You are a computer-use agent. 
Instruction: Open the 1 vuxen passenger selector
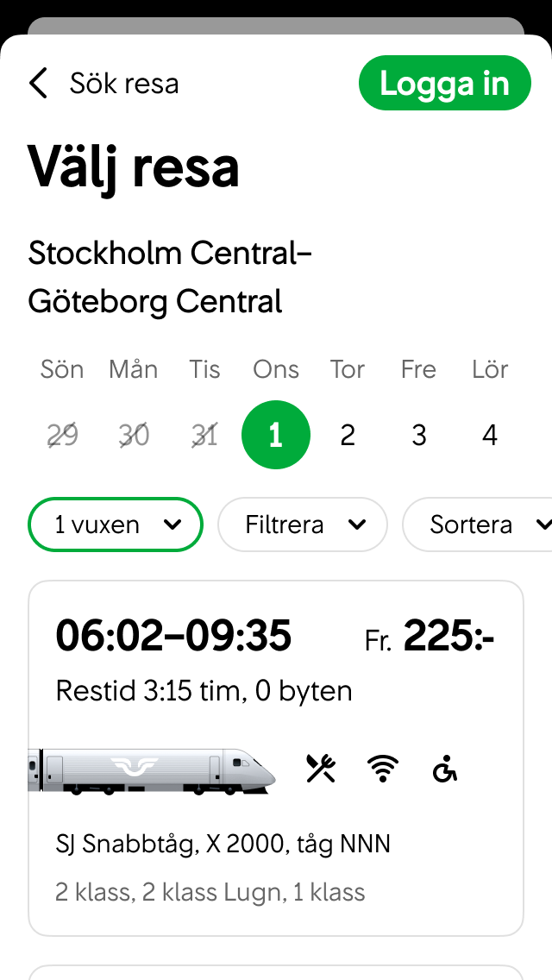click(115, 525)
